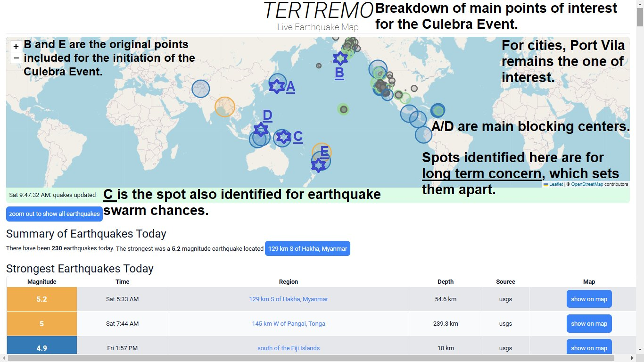Click the blue earthquake circle in the Caribbean
Image resolution: width=644 pixels, height=362 pixels.
[x=438, y=110]
